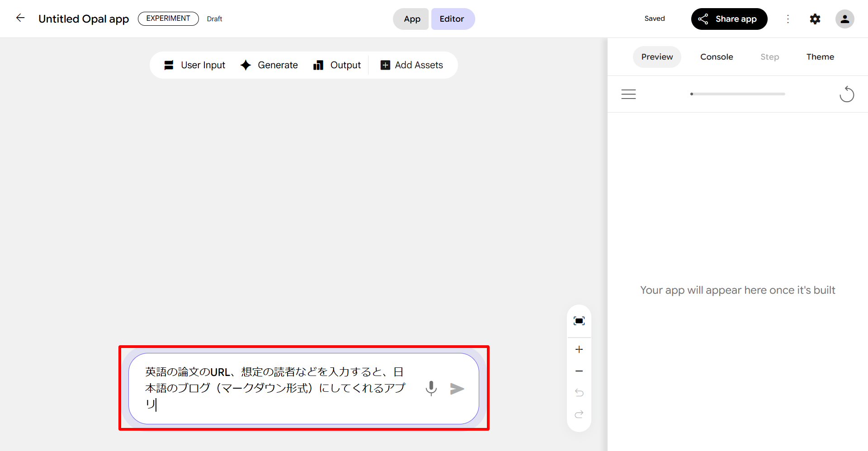This screenshot has height=451, width=868.
Task: Add a Generate step
Action: 269,65
